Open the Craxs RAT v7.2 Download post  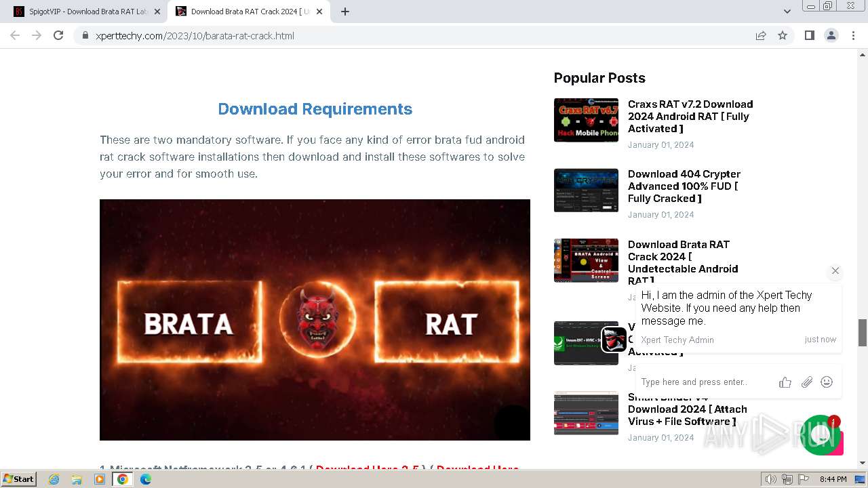[x=690, y=116]
